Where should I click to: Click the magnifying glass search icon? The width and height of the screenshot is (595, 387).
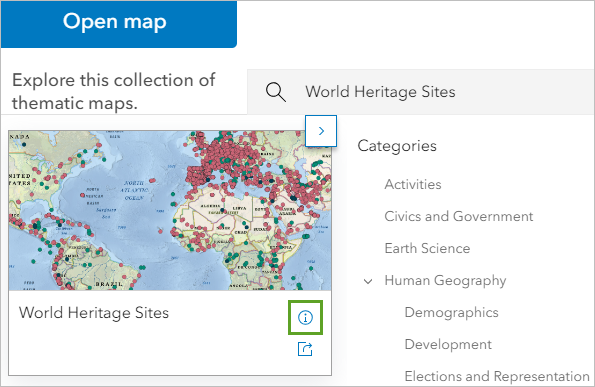pos(275,92)
